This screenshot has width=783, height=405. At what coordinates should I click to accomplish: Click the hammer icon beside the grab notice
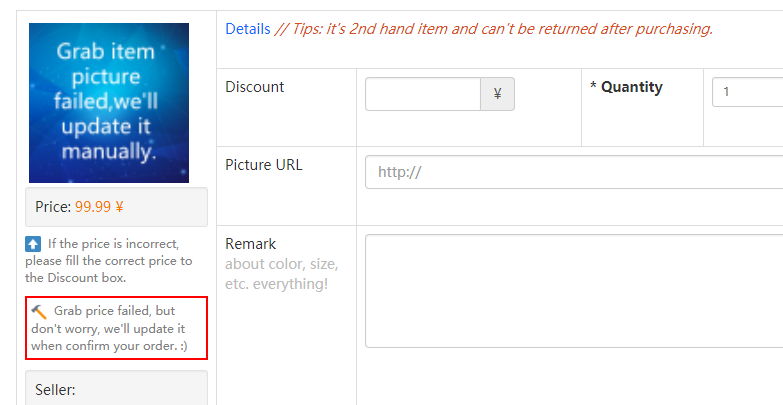click(x=39, y=312)
